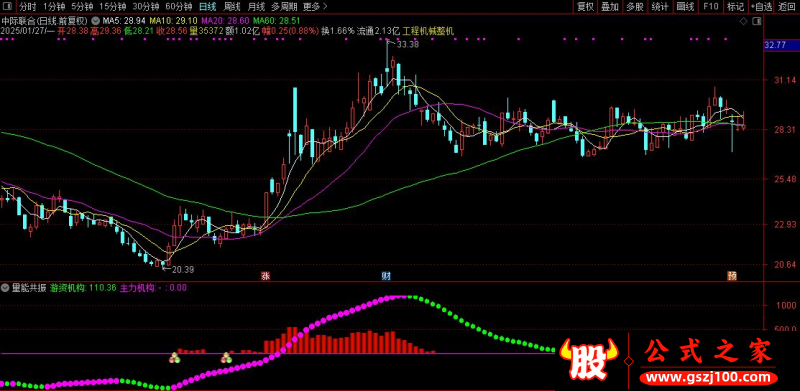Toggle the right panel icon near the price axis

pos(756,21)
